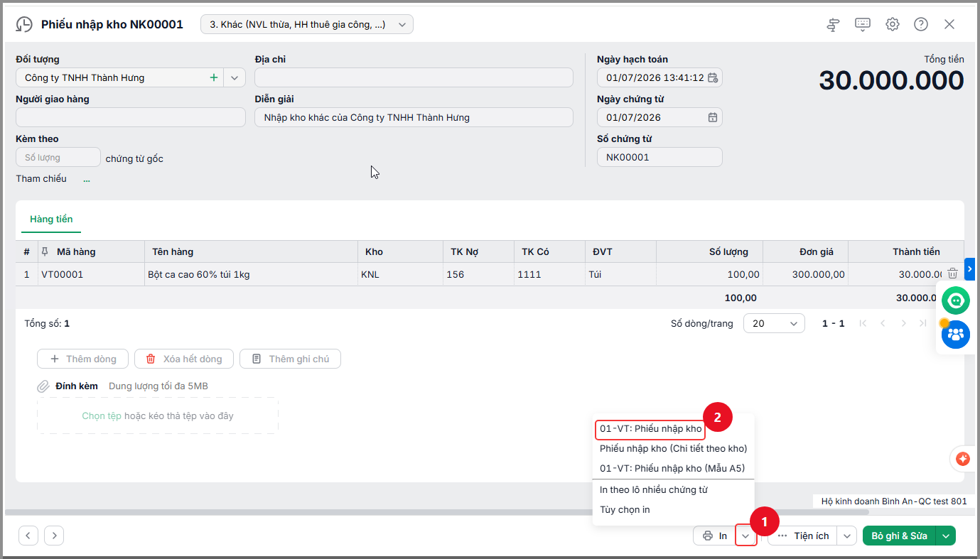Open the guided tour signpost icon
This screenshot has height=559, width=980.
pos(834,25)
